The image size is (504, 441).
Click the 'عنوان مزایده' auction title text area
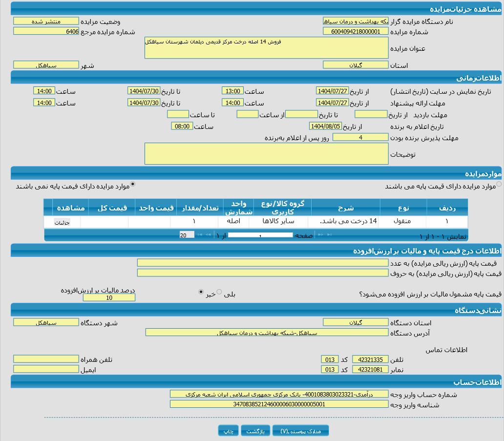[266, 48]
